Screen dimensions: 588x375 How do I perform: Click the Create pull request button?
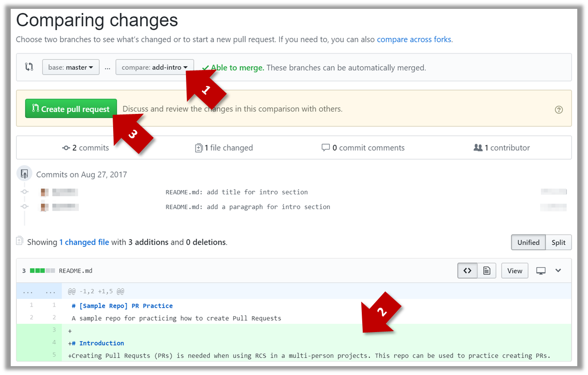click(x=71, y=109)
